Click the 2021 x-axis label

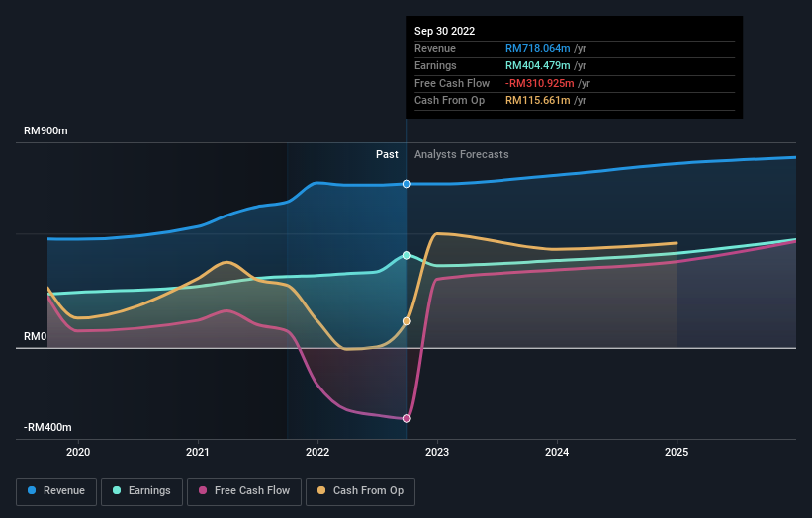point(198,452)
